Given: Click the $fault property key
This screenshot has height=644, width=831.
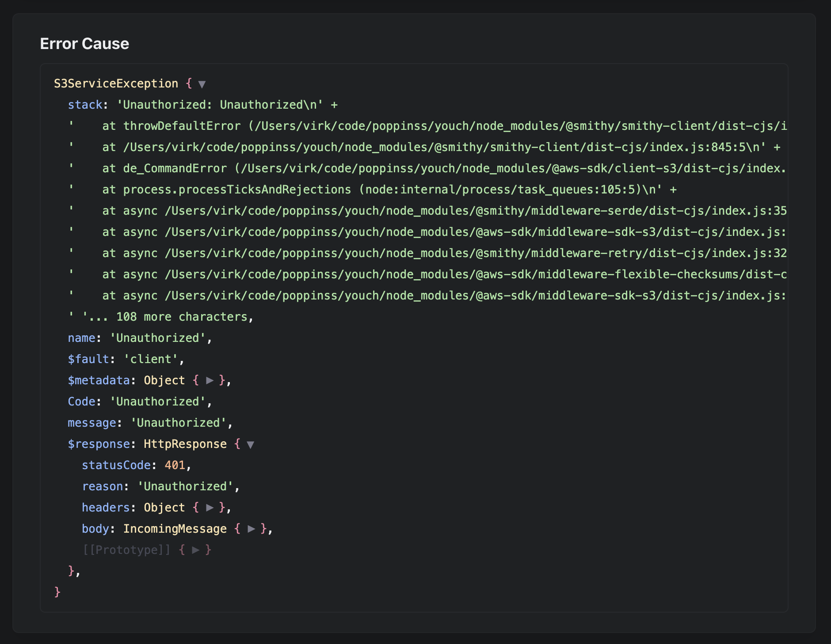Looking at the screenshot, I should pyautogui.click(x=88, y=359).
